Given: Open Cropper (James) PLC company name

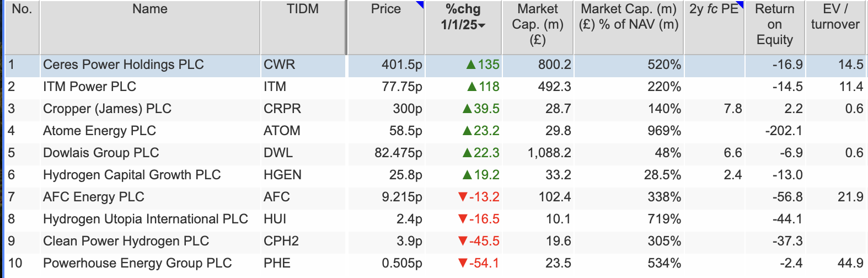Looking at the screenshot, I should click(x=107, y=109).
